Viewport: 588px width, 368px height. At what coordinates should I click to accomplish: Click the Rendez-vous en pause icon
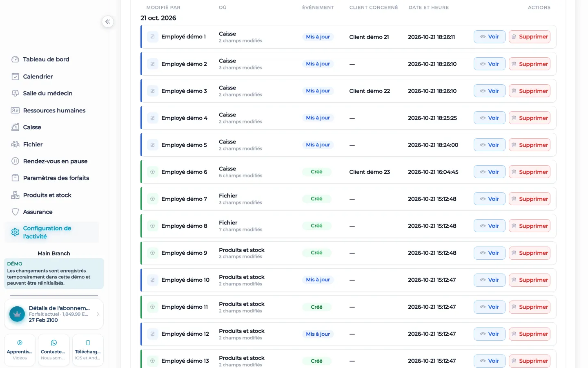15,161
